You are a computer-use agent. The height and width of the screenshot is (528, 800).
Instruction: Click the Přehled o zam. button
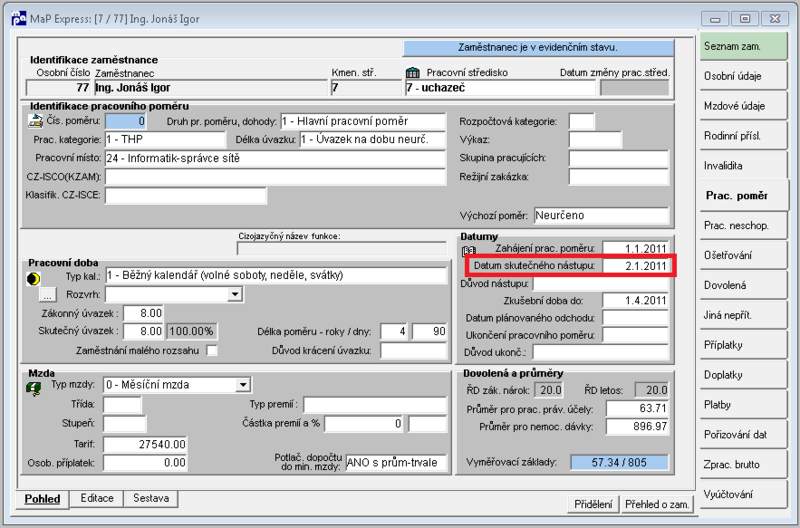coord(657,504)
